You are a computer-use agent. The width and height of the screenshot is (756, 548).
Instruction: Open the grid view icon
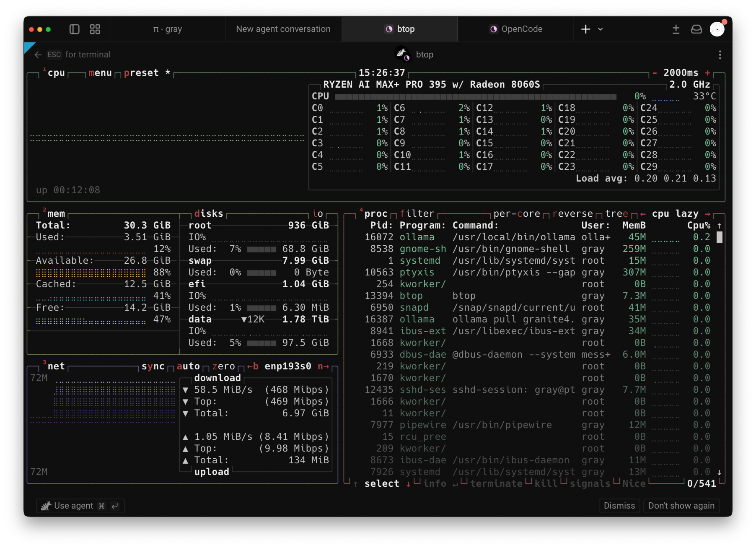(95, 29)
